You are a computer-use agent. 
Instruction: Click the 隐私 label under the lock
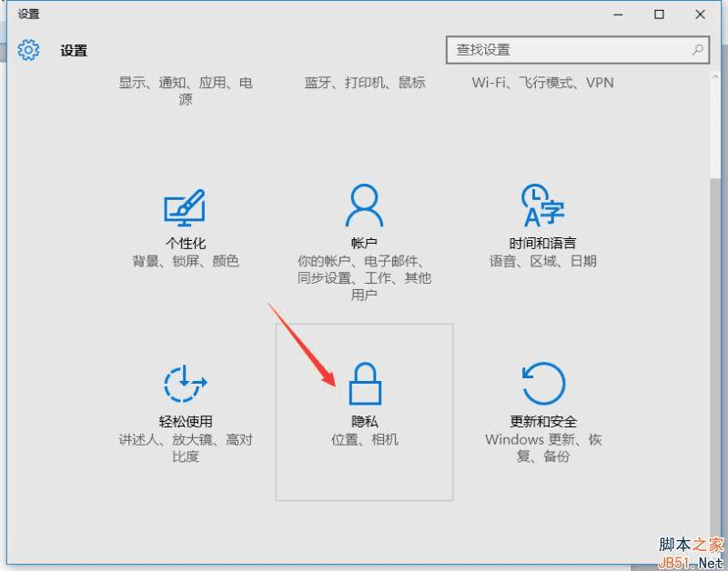point(365,421)
